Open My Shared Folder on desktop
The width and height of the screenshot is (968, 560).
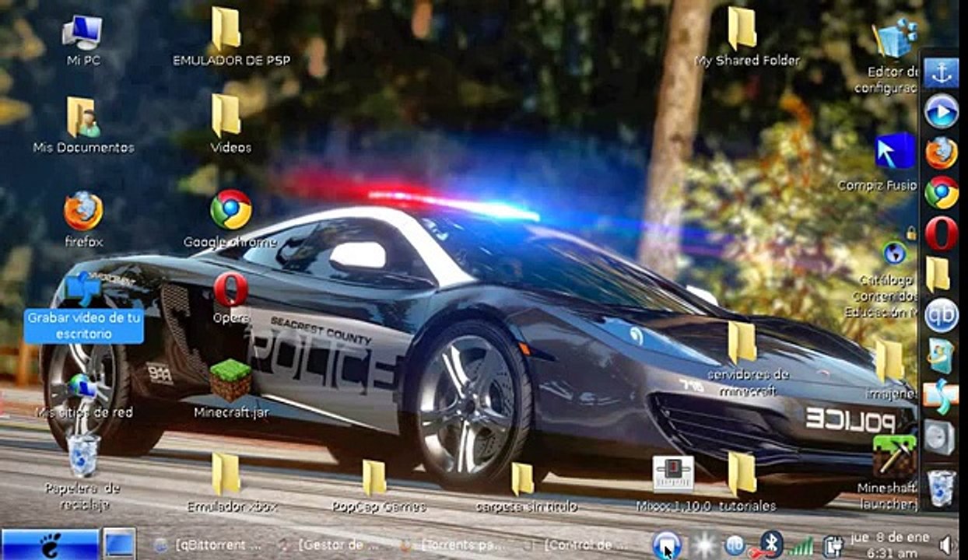[x=742, y=29]
